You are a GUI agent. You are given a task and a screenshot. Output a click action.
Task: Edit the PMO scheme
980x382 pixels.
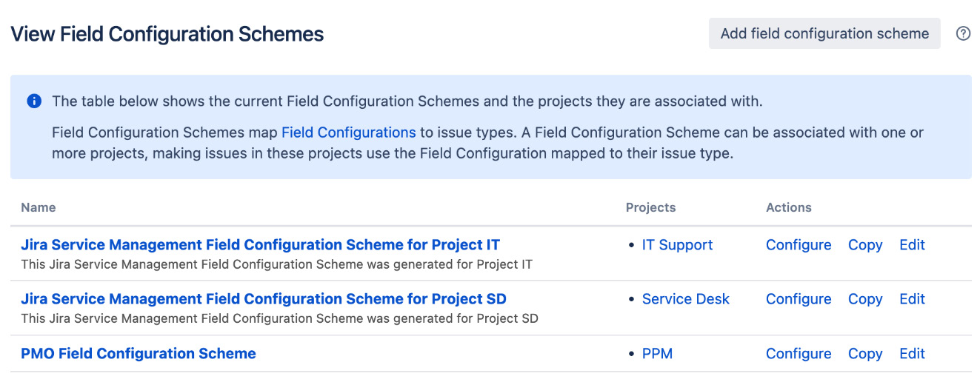912,354
